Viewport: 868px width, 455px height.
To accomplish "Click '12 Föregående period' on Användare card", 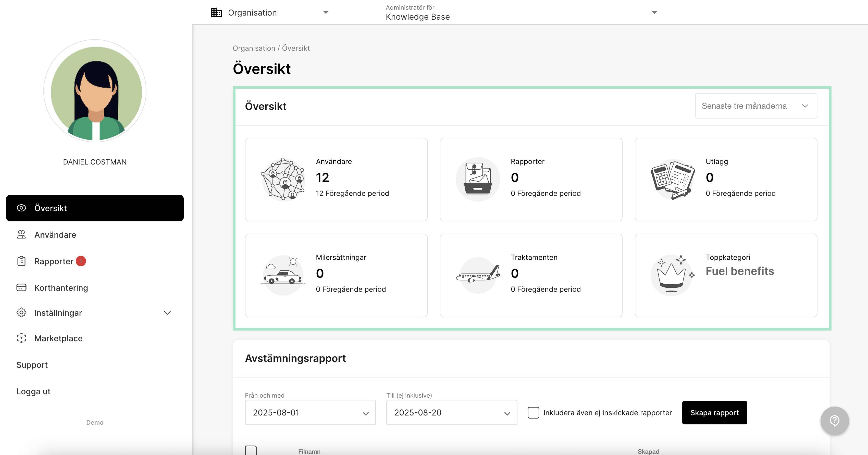I will [352, 193].
